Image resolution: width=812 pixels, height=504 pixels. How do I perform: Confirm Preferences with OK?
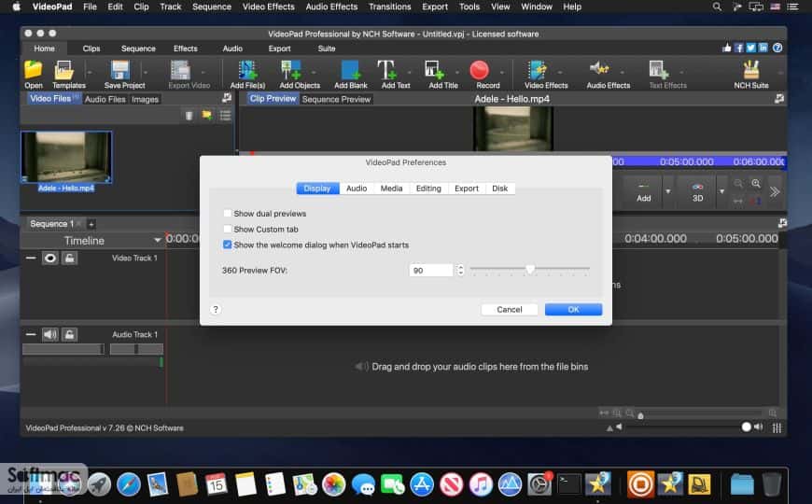(x=573, y=309)
